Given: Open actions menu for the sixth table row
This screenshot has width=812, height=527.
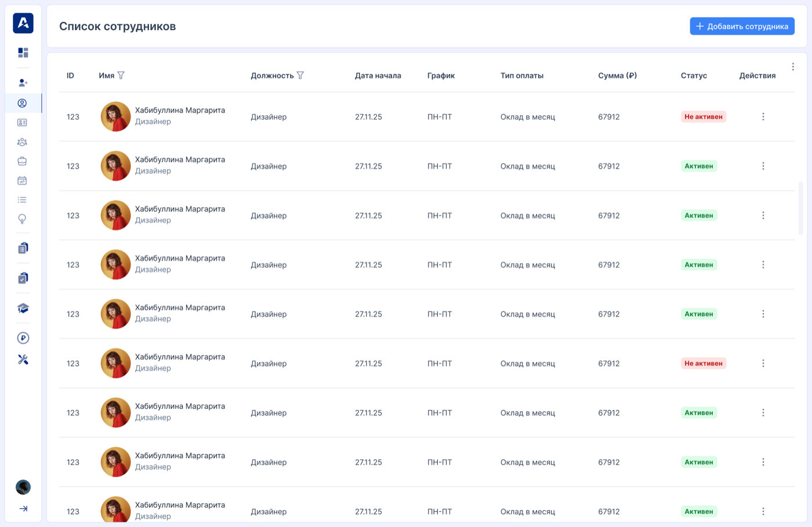Looking at the screenshot, I should (763, 363).
